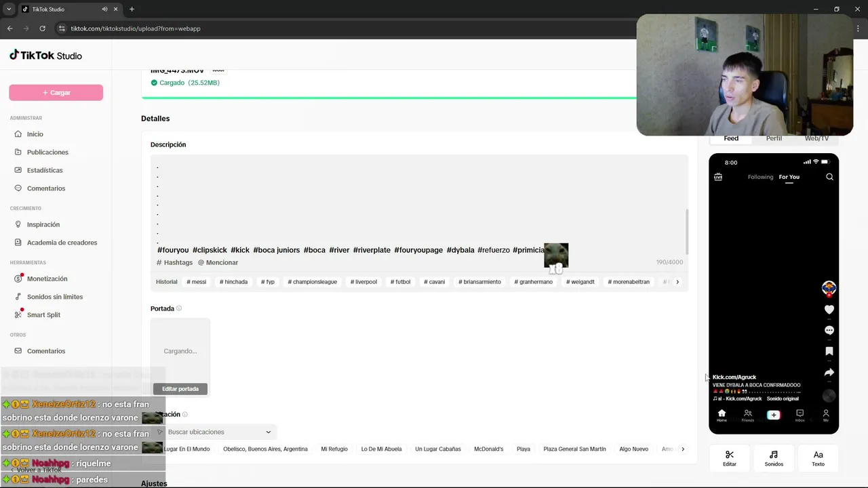Screen dimensions: 868x488
Task: Click the plus create button in preview
Action: click(x=774, y=415)
